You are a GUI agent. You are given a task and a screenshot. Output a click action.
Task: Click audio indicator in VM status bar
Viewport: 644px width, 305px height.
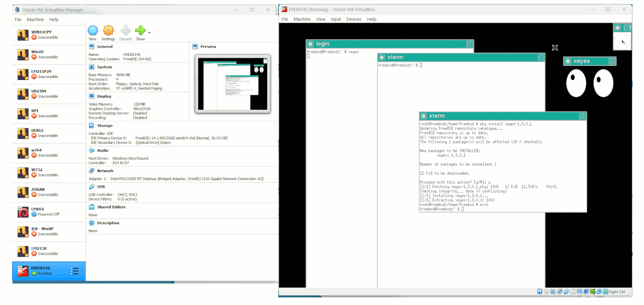click(553, 291)
